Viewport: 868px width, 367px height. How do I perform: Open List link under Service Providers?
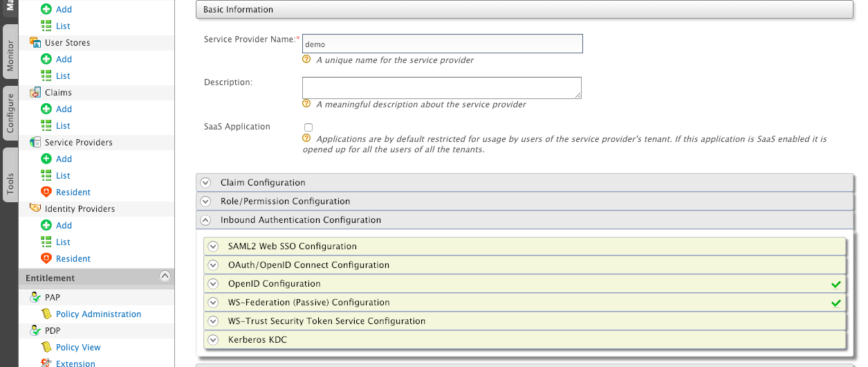coord(63,176)
